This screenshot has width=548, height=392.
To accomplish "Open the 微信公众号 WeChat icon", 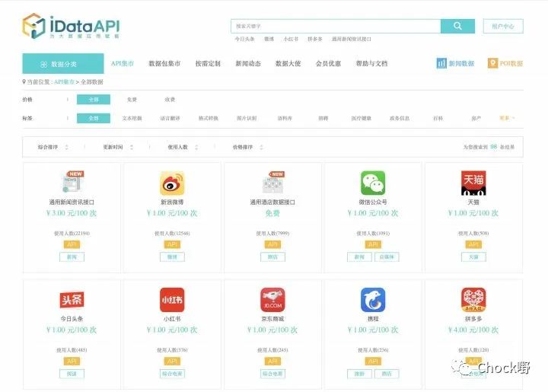I will (373, 183).
